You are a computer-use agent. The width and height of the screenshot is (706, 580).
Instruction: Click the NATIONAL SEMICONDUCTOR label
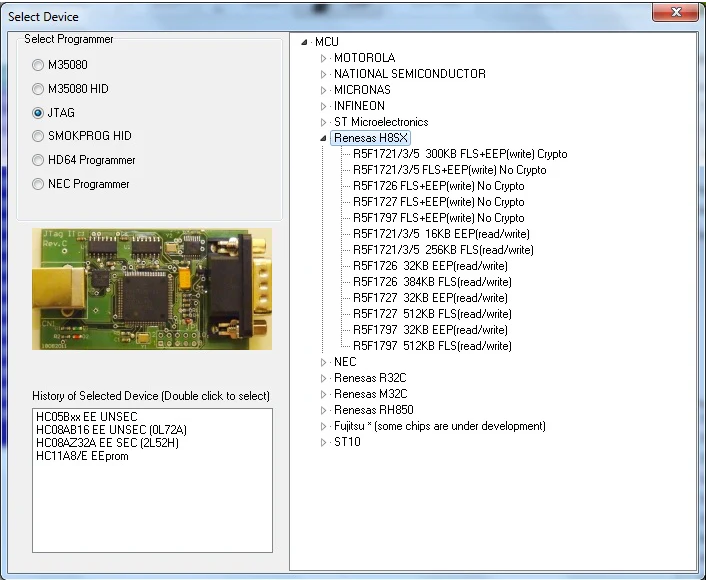point(410,74)
